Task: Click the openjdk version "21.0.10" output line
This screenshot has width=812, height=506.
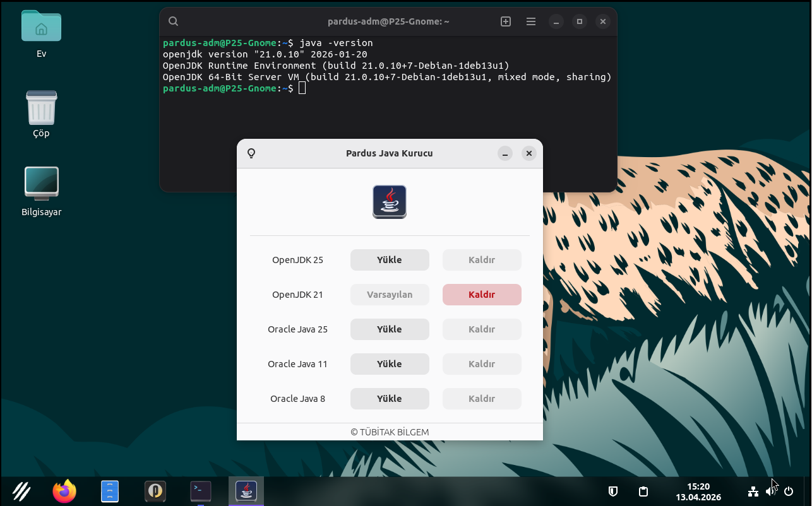Action: pyautogui.click(x=265, y=54)
